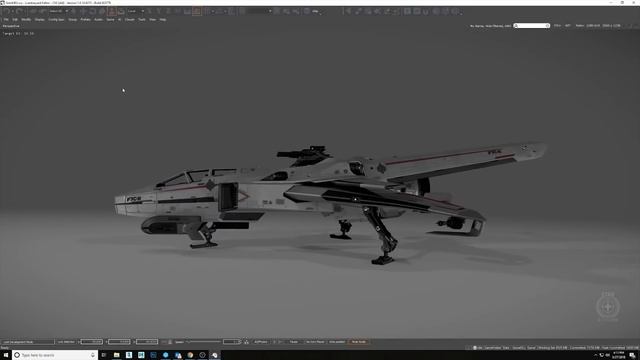Open the Local coordinate system dropdown

coord(136,11)
